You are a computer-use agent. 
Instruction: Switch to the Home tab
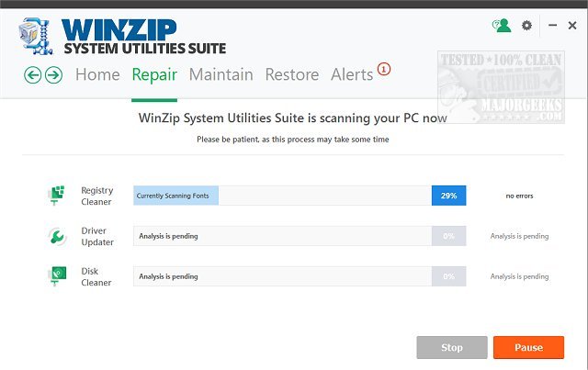[x=97, y=75]
